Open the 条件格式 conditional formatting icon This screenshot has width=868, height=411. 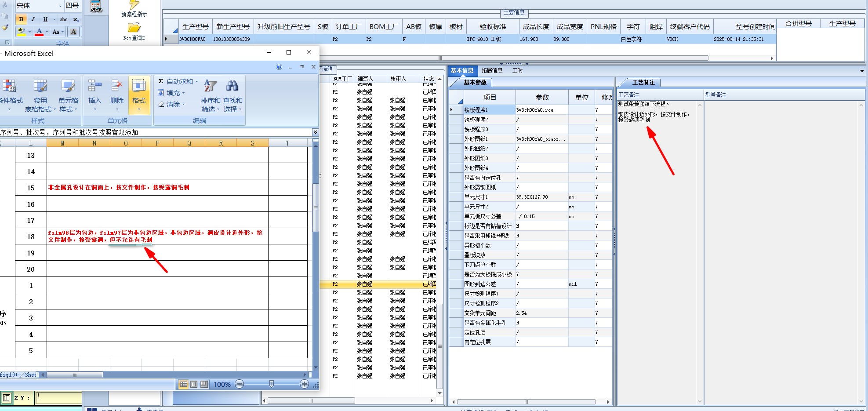click(10, 86)
